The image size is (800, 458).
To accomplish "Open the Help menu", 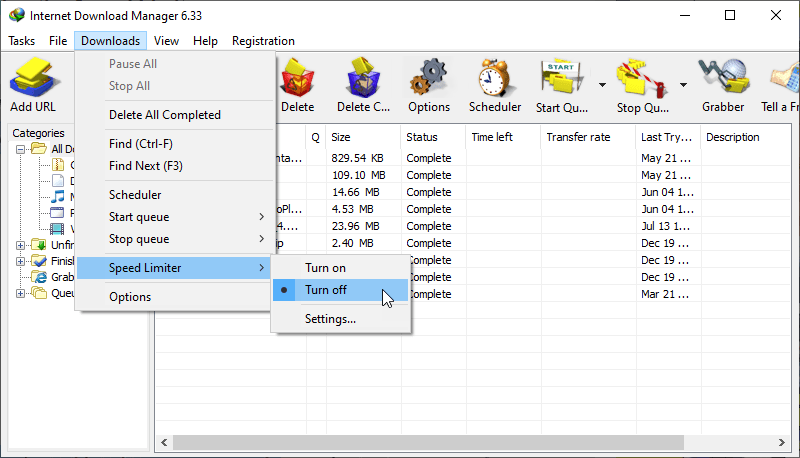I will pos(205,41).
